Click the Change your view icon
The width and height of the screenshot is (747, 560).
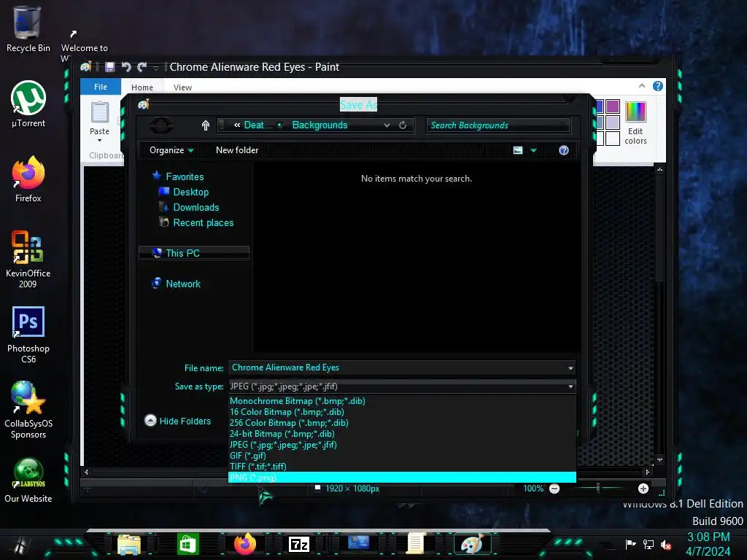click(x=518, y=150)
